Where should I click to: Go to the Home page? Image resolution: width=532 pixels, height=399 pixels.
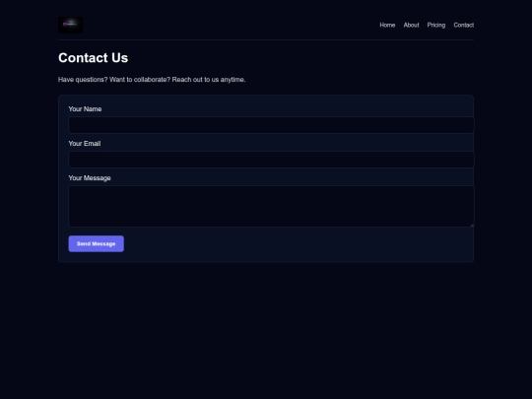(x=387, y=25)
